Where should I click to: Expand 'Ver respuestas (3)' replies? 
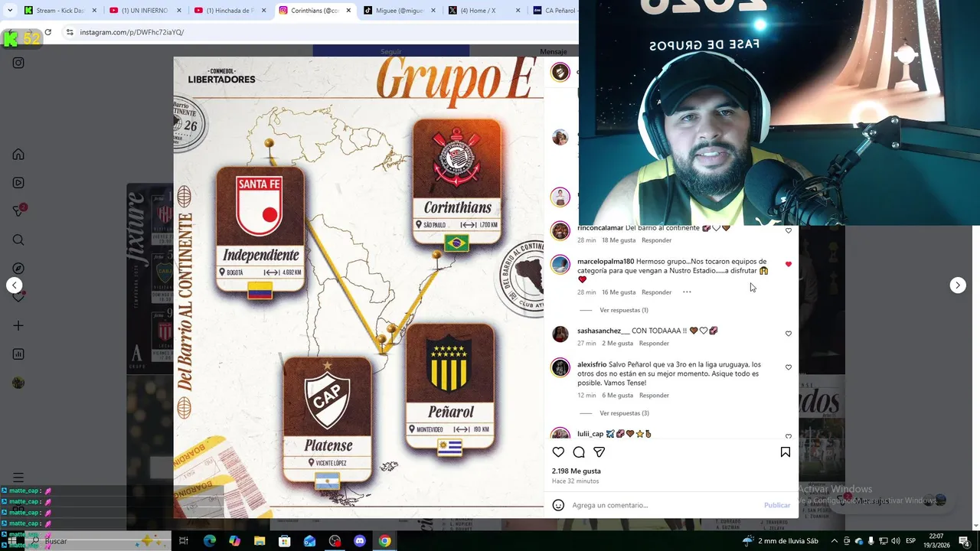pos(624,413)
